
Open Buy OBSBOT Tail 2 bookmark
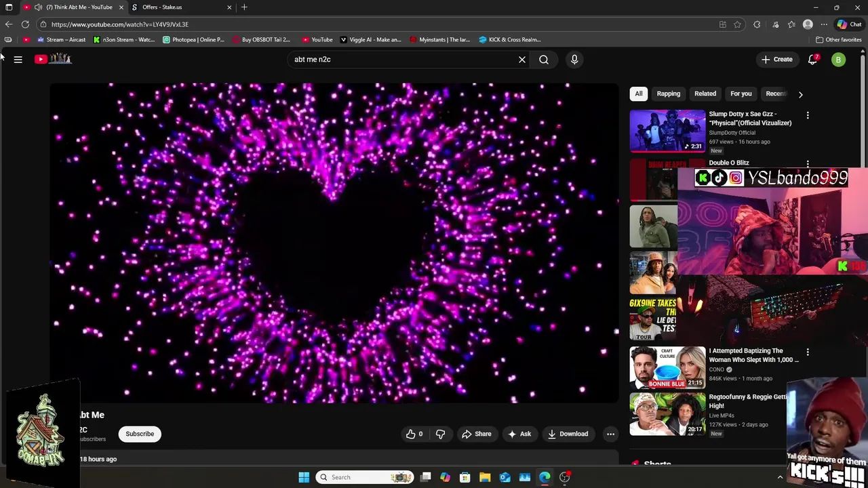click(261, 39)
